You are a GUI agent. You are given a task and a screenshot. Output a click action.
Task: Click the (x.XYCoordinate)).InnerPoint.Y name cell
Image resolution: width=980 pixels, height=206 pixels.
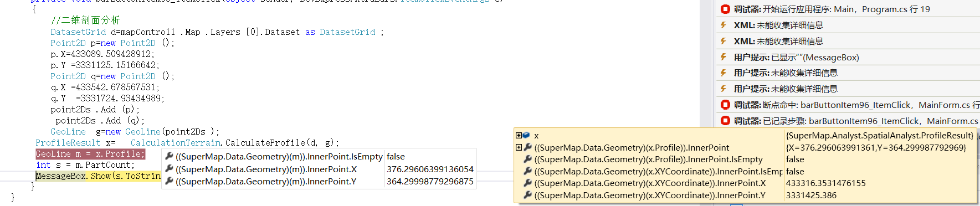(x=650, y=195)
